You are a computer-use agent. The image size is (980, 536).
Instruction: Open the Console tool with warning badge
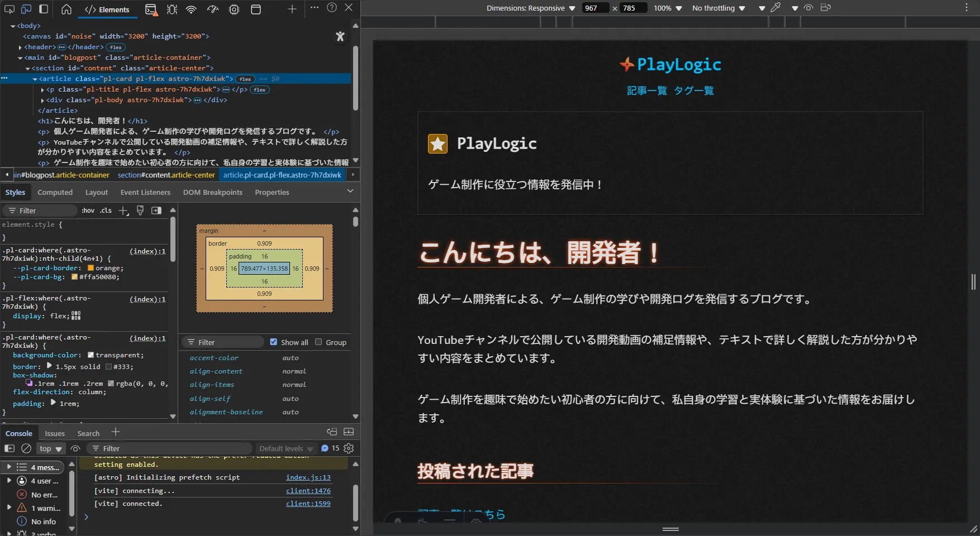click(150, 9)
